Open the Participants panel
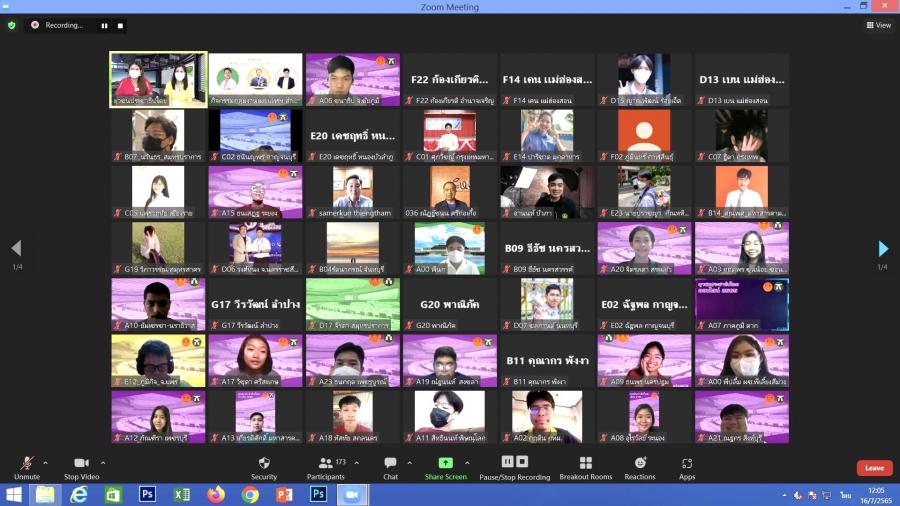900x506 pixels. tap(326, 466)
